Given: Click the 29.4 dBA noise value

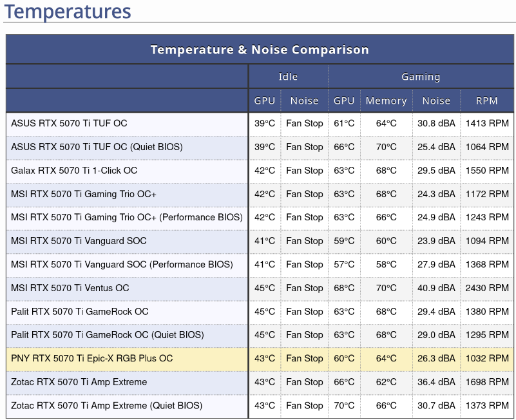Looking at the screenshot, I should coord(436,312).
